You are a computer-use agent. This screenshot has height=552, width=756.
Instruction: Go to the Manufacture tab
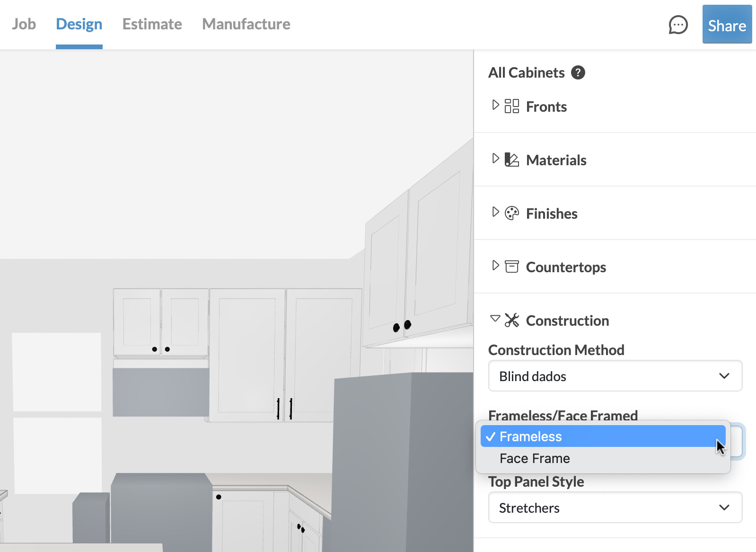pyautogui.click(x=246, y=24)
